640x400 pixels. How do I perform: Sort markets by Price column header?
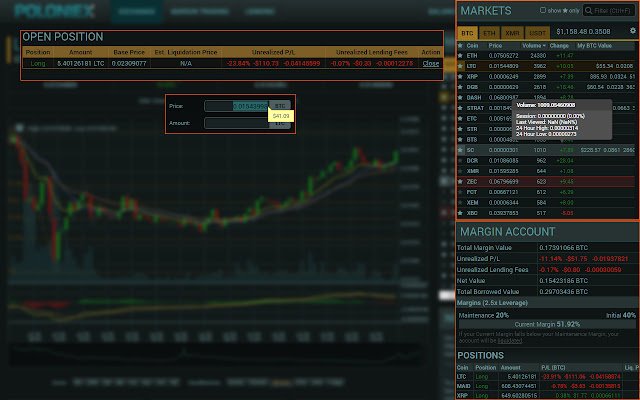click(x=495, y=46)
